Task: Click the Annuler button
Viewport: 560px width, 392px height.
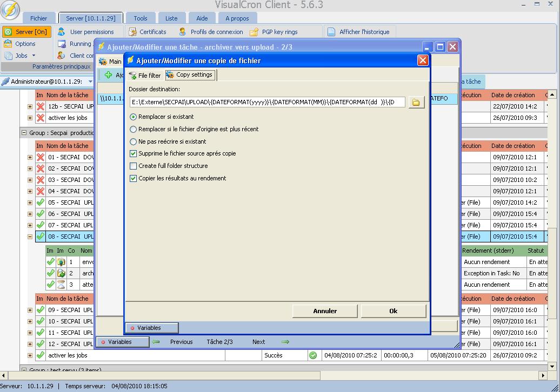Action: [325, 311]
